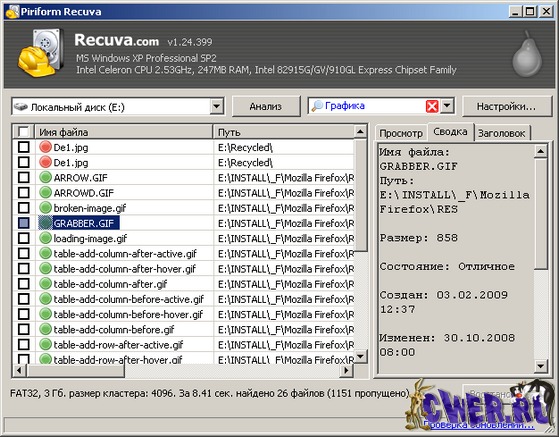This screenshot has width=559, height=437.
Task: Check the table-add-row-after-active.gif checkbox
Action: [24, 344]
